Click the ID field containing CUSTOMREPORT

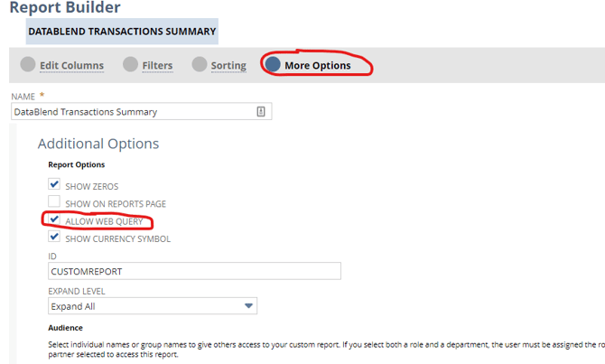[194, 271]
